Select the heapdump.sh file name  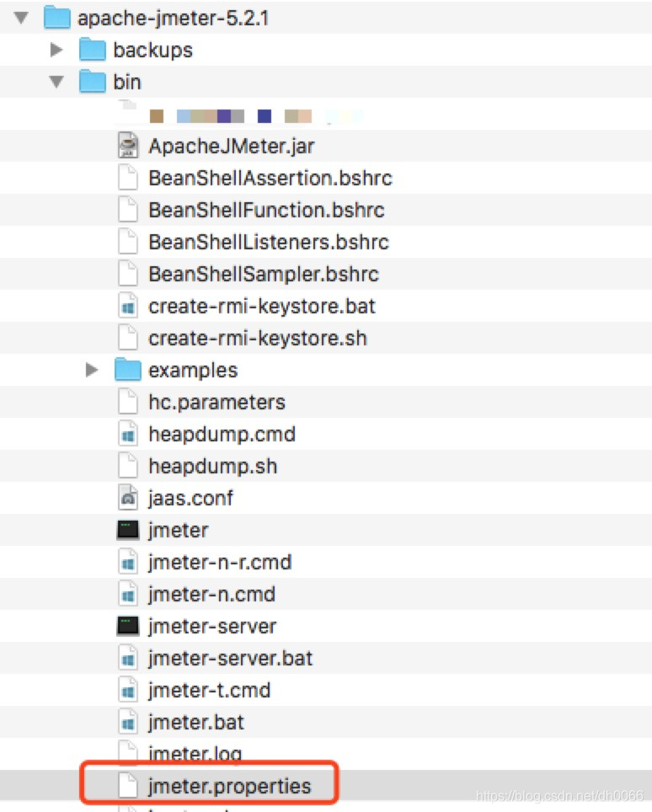click(212, 467)
